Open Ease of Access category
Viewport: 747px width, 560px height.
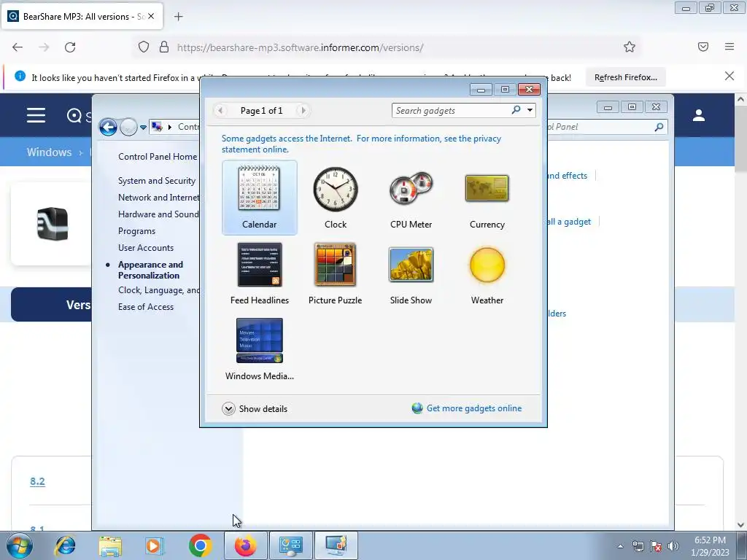tap(146, 307)
